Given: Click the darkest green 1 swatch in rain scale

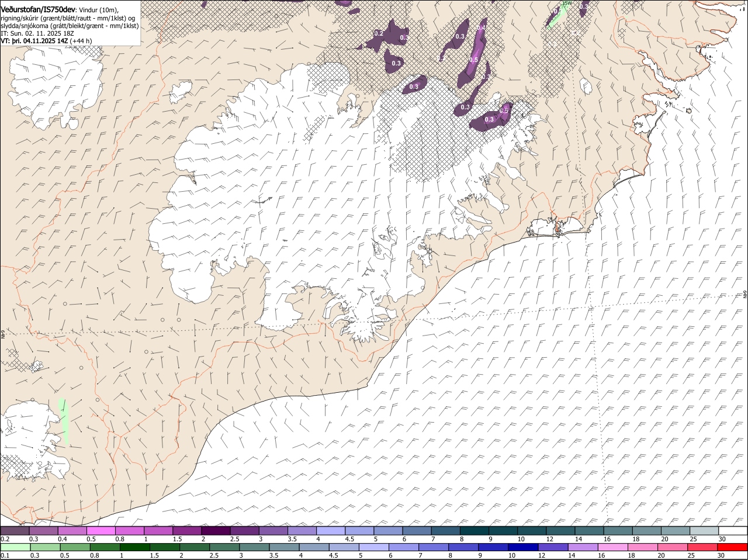Looking at the screenshot, I should coord(134,547).
